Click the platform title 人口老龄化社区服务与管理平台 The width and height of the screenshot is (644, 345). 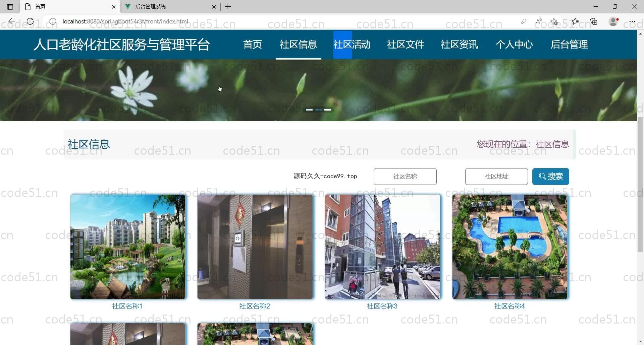(122, 45)
